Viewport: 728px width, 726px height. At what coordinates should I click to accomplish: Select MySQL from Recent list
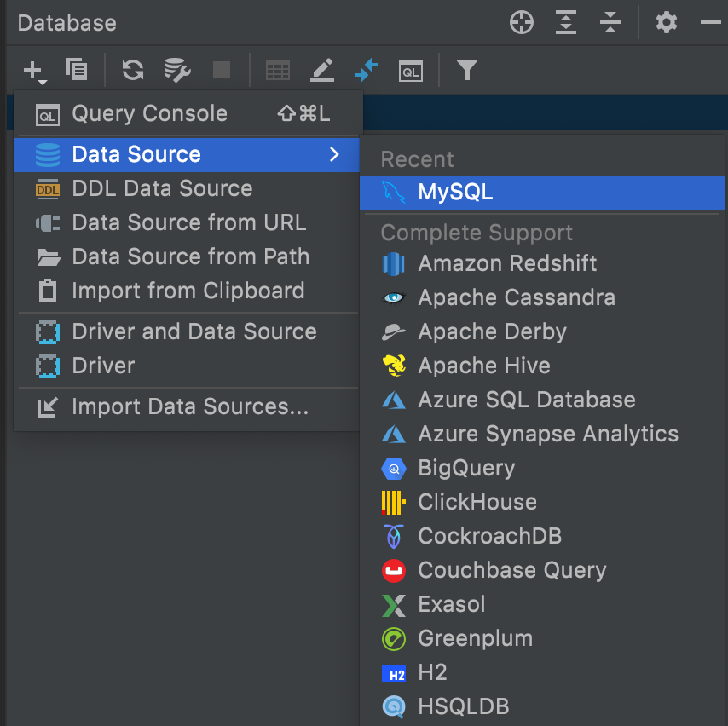pos(542,193)
